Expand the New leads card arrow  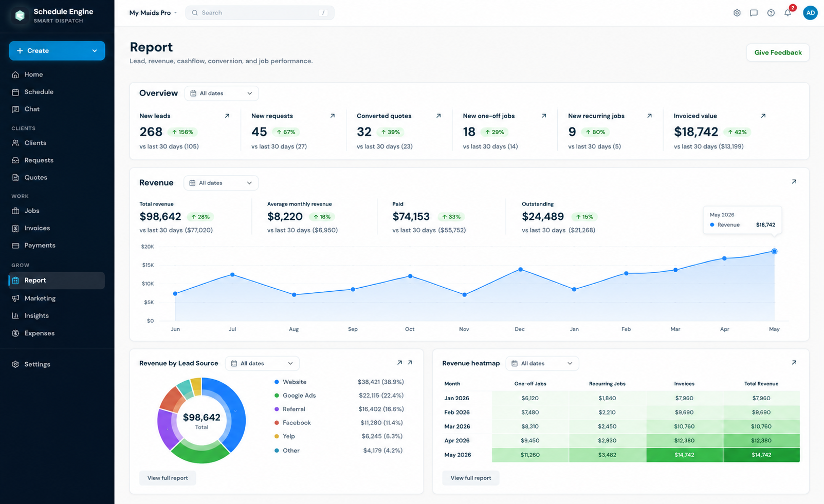click(227, 116)
